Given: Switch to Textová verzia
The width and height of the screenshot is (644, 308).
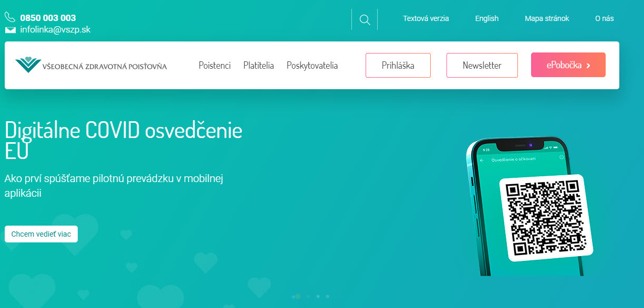Looking at the screenshot, I should [x=426, y=18].
